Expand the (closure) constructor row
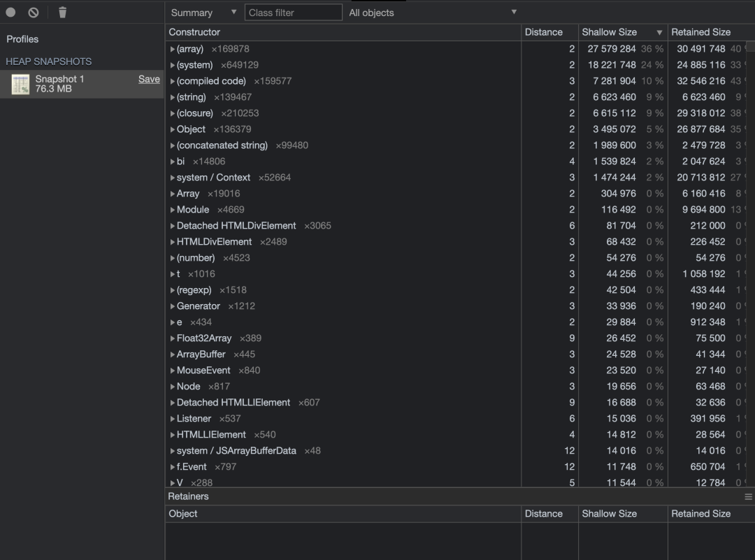Viewport: 755px width, 560px height. click(x=173, y=113)
